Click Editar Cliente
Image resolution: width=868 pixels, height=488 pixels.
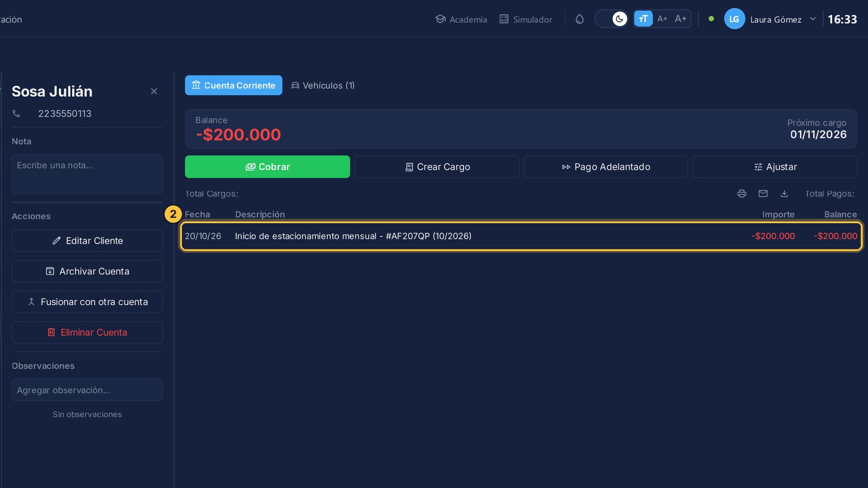point(87,240)
